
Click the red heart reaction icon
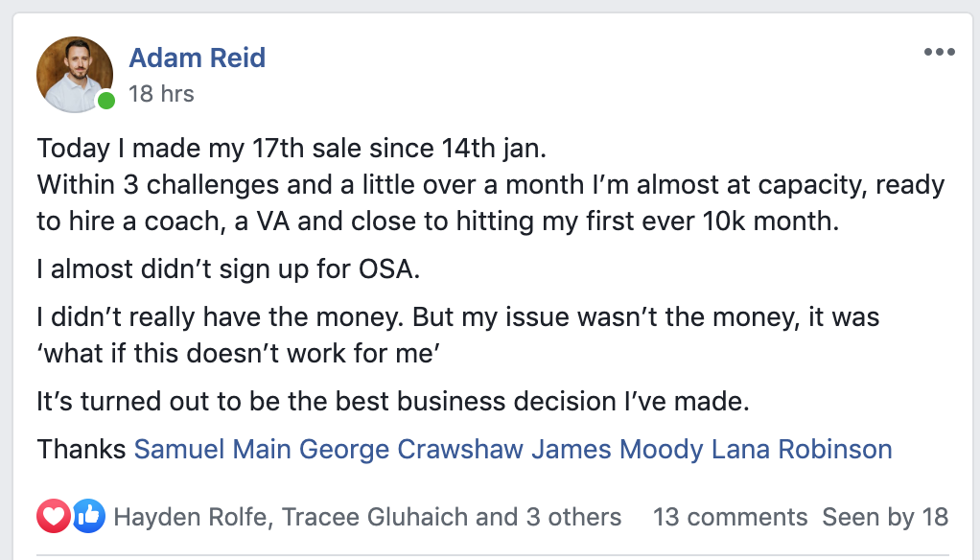click(54, 518)
